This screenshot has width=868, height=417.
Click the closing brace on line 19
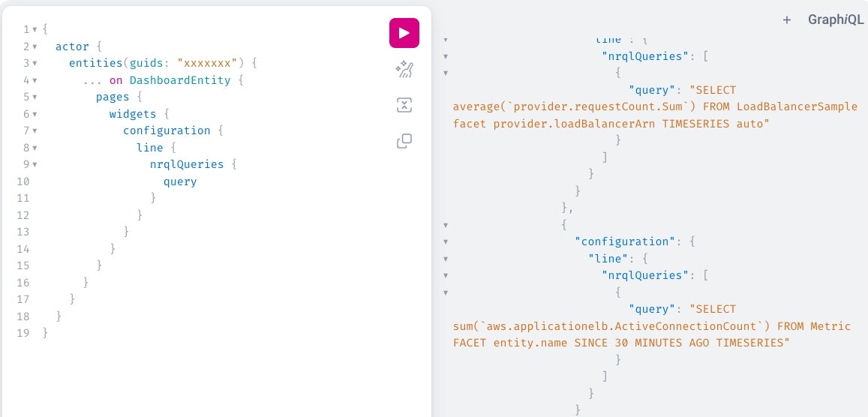tap(46, 333)
